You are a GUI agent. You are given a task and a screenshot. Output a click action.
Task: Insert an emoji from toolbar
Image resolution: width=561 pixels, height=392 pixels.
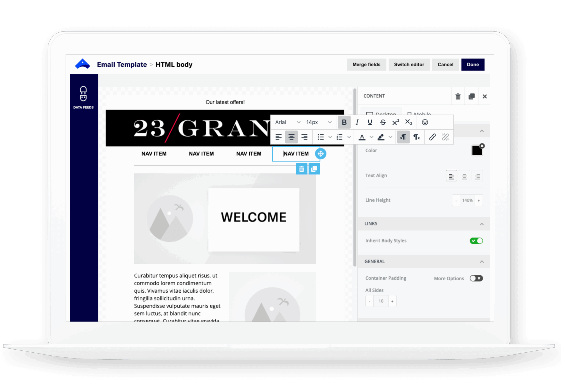425,122
